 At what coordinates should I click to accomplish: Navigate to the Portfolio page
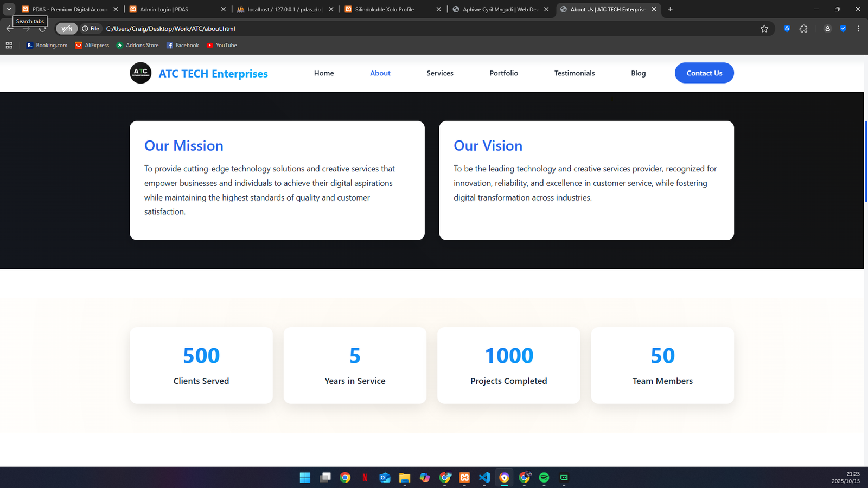(x=503, y=73)
